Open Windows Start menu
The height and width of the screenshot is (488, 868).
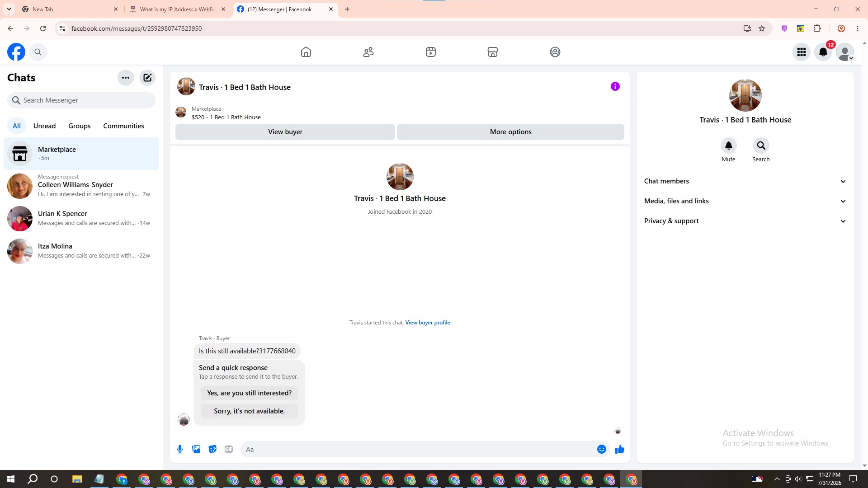click(11, 479)
